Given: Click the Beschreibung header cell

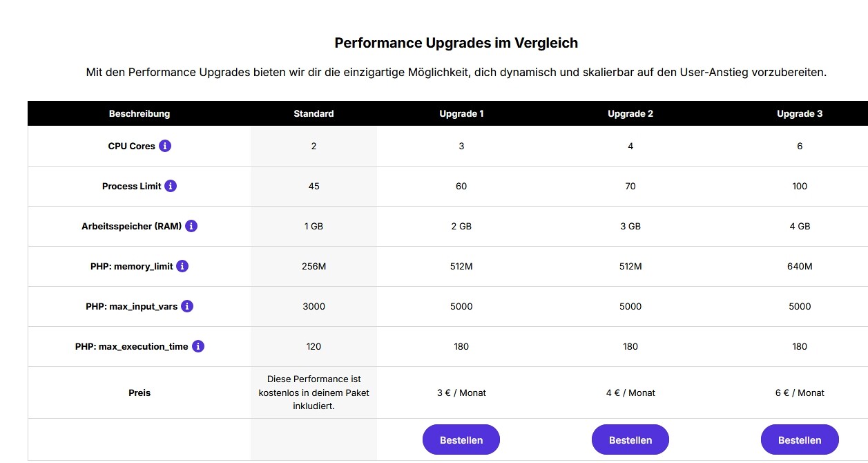Looking at the screenshot, I should coord(139,113).
